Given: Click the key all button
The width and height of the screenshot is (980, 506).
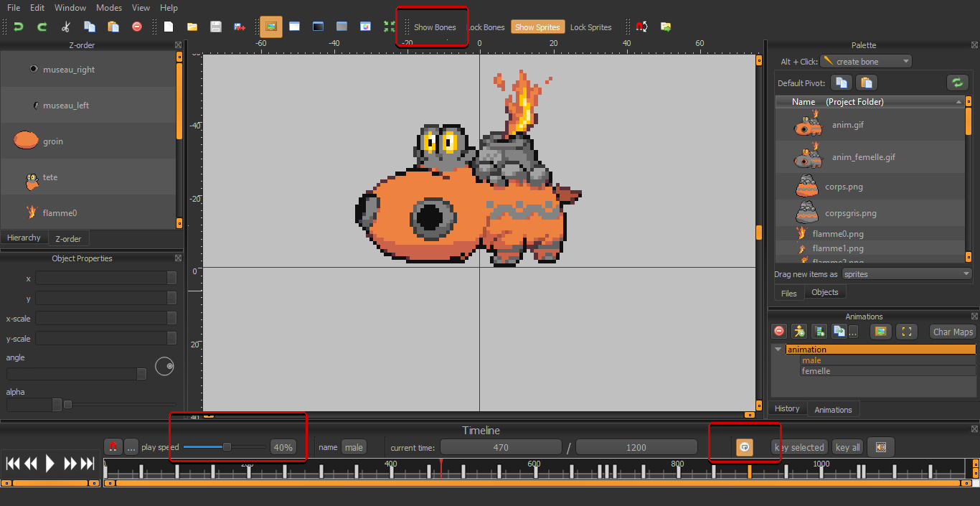Looking at the screenshot, I should click(847, 447).
